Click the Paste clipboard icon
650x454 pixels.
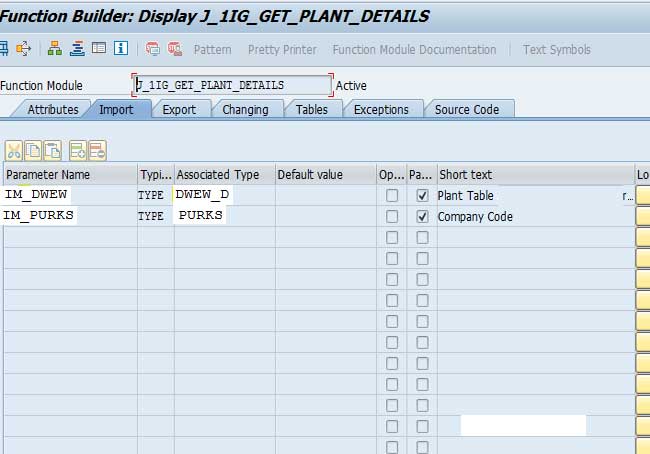52,150
